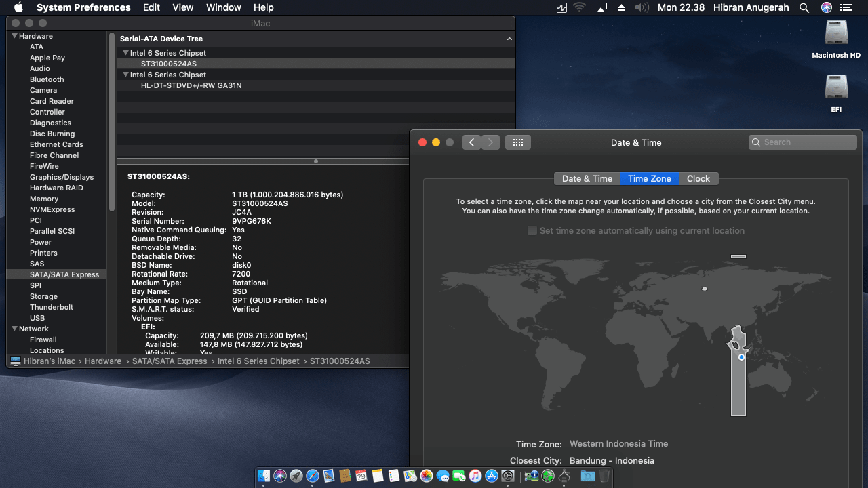Select ST31000524AS row in device tree

pyautogui.click(x=316, y=64)
